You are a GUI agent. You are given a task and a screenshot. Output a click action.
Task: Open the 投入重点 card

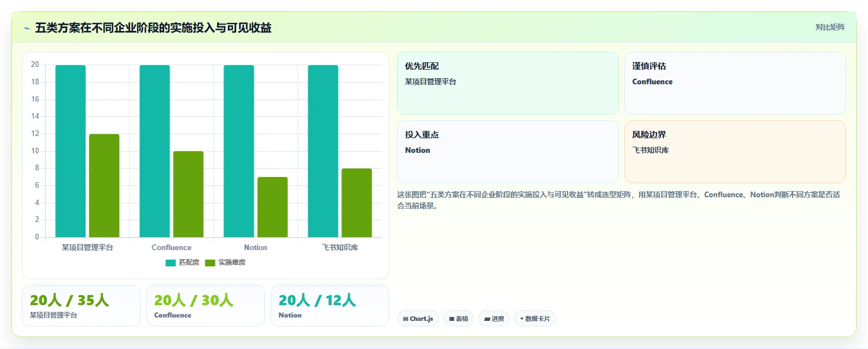507,152
